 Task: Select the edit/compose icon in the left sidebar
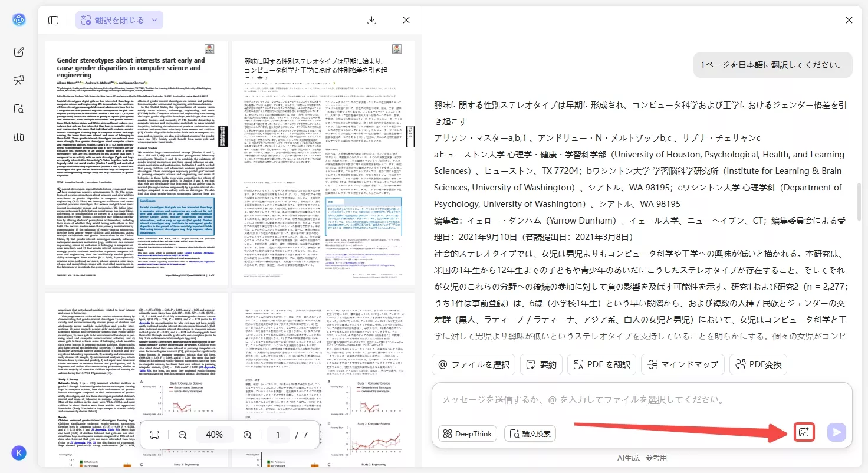coord(18,51)
